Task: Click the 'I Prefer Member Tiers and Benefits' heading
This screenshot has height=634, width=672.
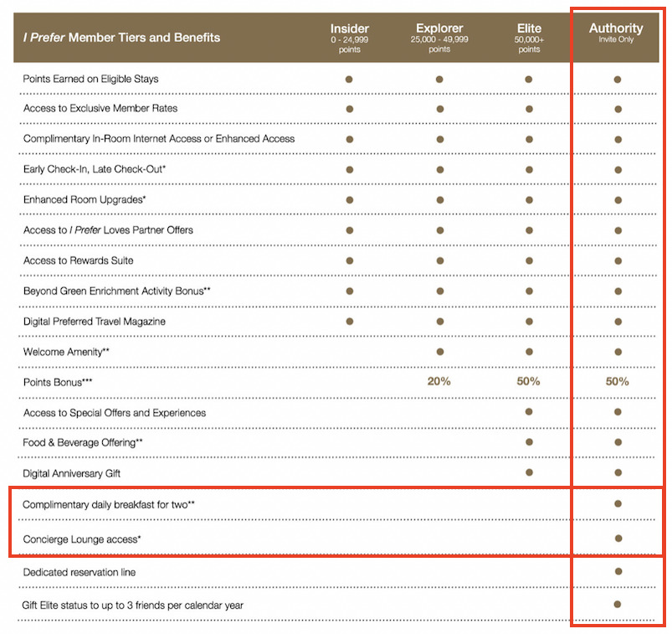Action: [121, 38]
